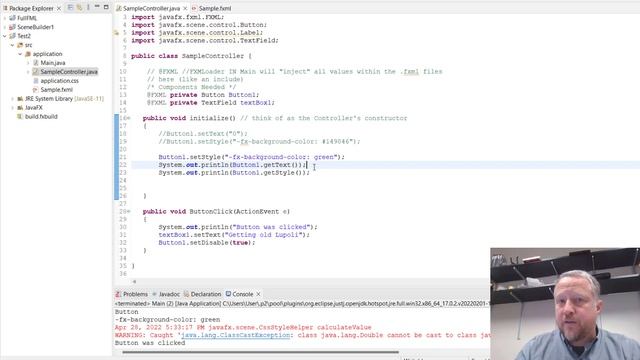This screenshot has height=360, width=640.
Task: Minimize the Package Explorer panel
Action: (x=97, y=7)
